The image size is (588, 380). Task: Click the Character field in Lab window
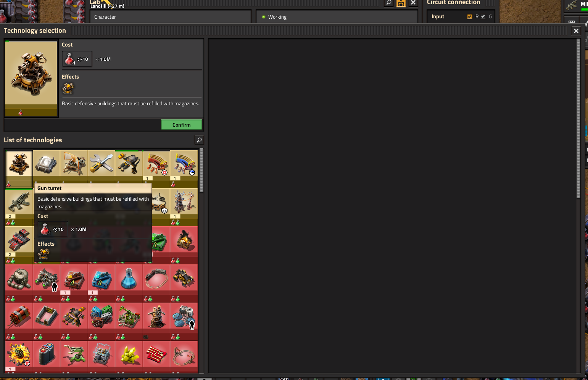point(171,17)
